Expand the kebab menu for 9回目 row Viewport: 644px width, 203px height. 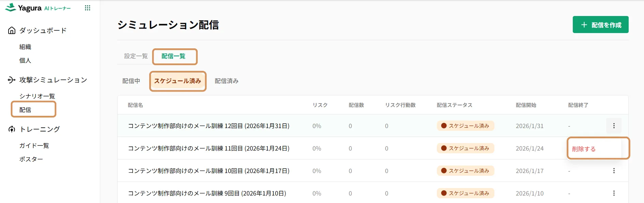tap(614, 193)
